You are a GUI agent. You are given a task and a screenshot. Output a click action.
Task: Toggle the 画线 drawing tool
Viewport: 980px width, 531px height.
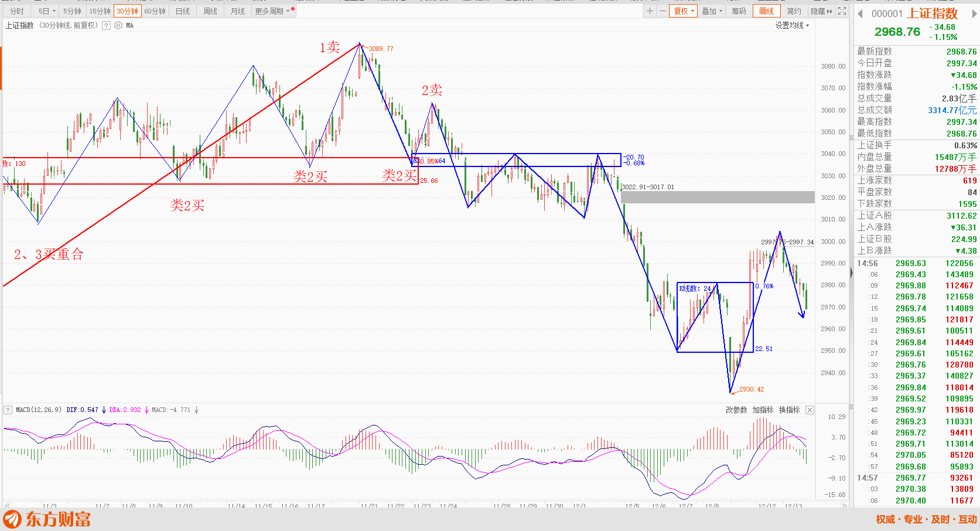[x=767, y=11]
